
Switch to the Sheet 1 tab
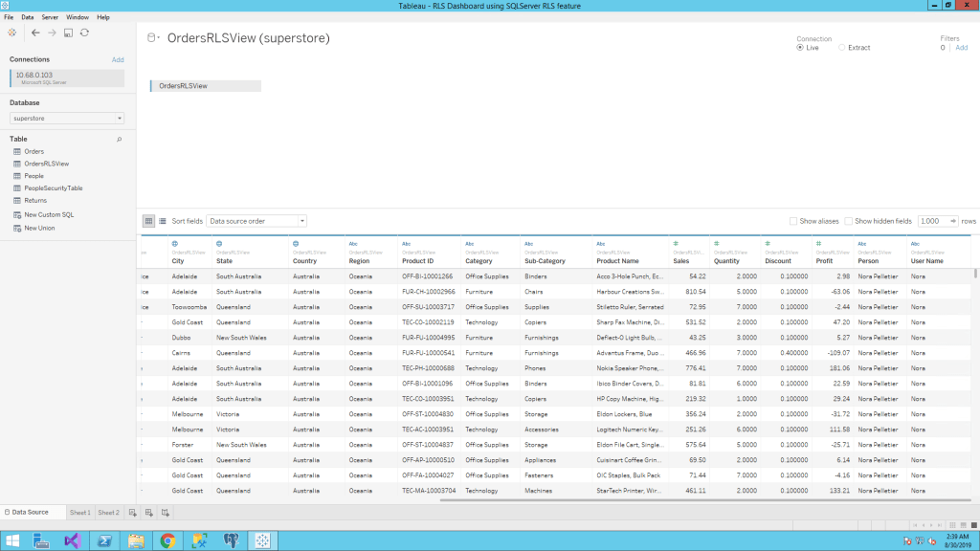79,513
